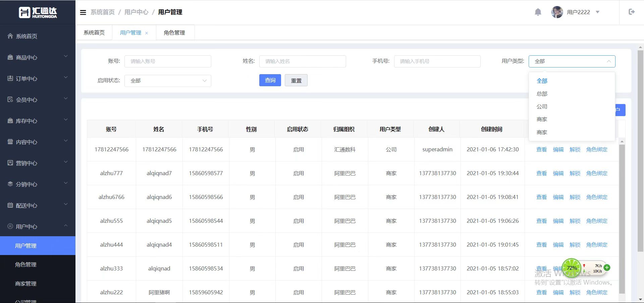Open the notification bell
Screen dimensions: 644x303
pyautogui.click(x=538, y=12)
